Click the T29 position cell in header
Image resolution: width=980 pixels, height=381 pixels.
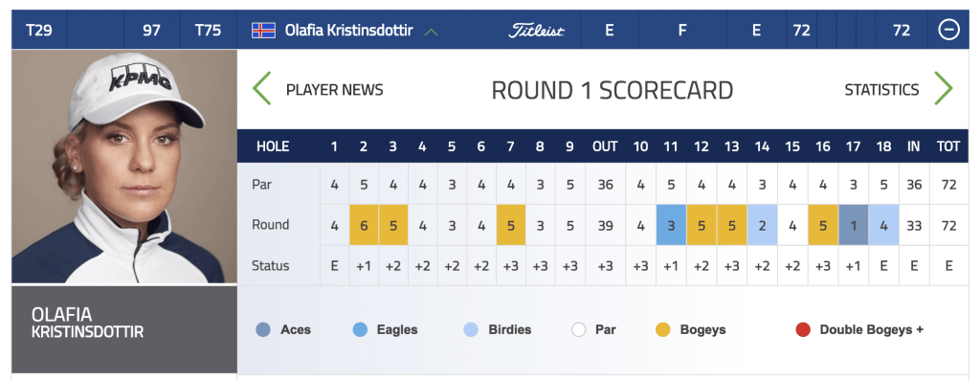38,30
